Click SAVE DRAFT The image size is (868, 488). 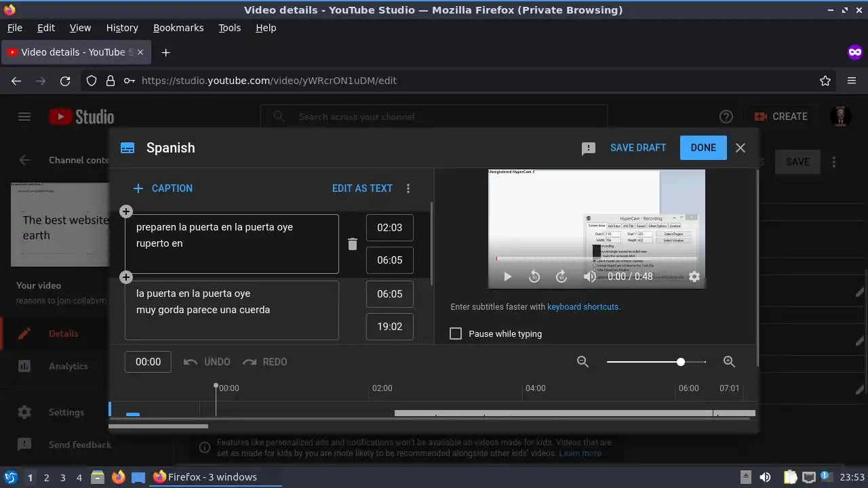pos(638,148)
